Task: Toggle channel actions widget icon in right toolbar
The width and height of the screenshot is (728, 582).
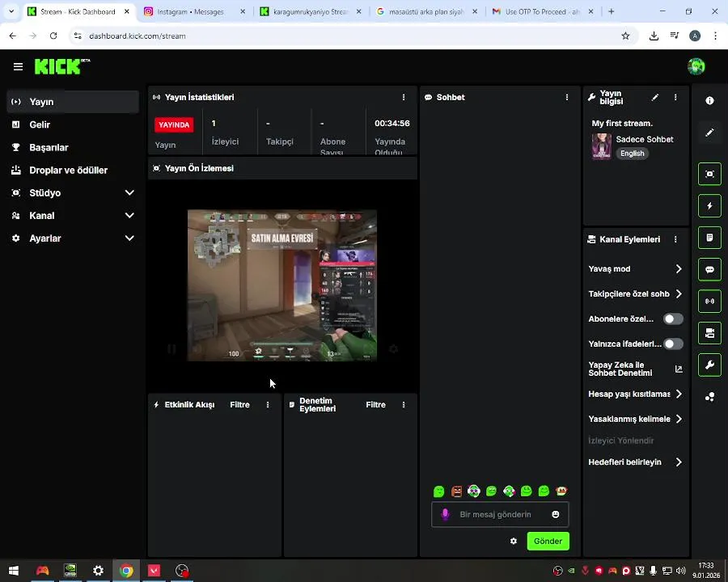Action: pyautogui.click(x=709, y=333)
